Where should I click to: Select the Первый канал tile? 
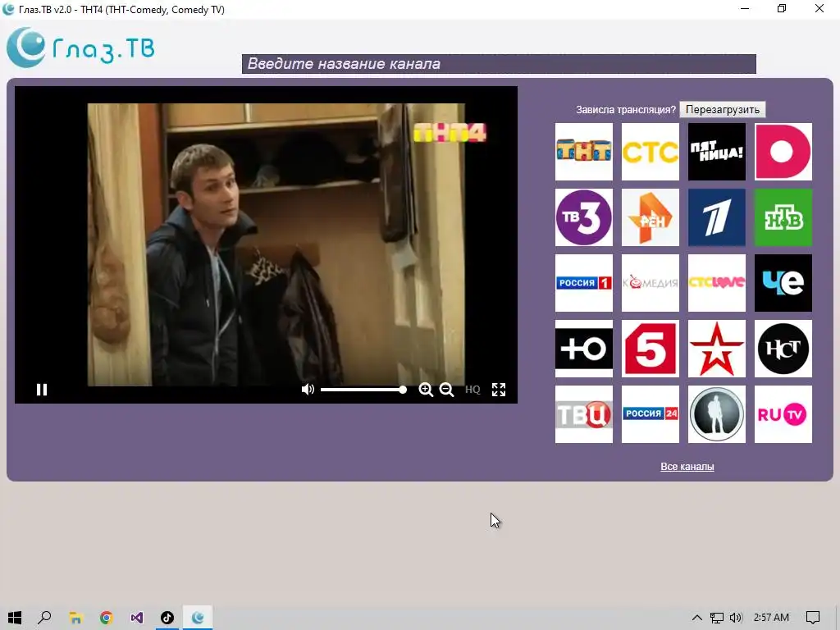click(716, 217)
